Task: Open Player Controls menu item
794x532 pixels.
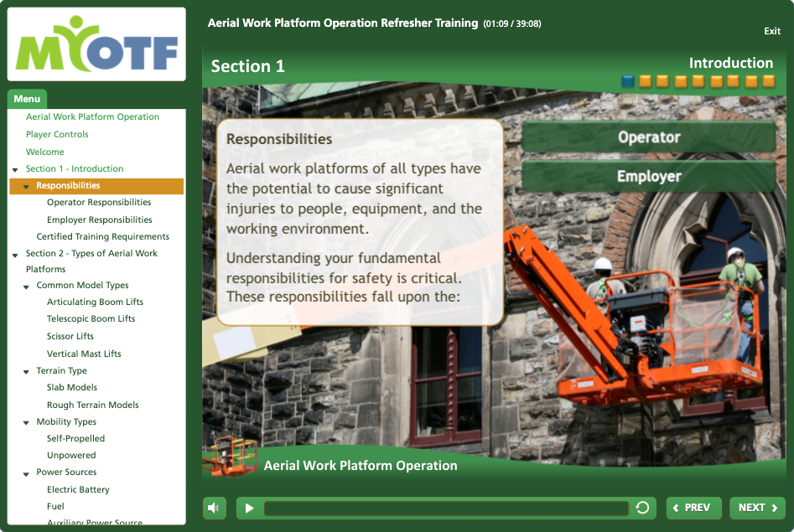Action: [57, 134]
